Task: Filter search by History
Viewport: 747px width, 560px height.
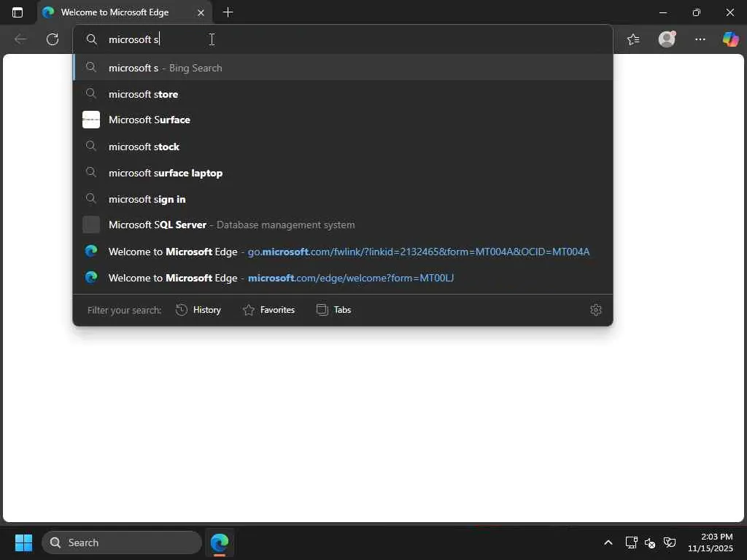Action: pyautogui.click(x=198, y=310)
